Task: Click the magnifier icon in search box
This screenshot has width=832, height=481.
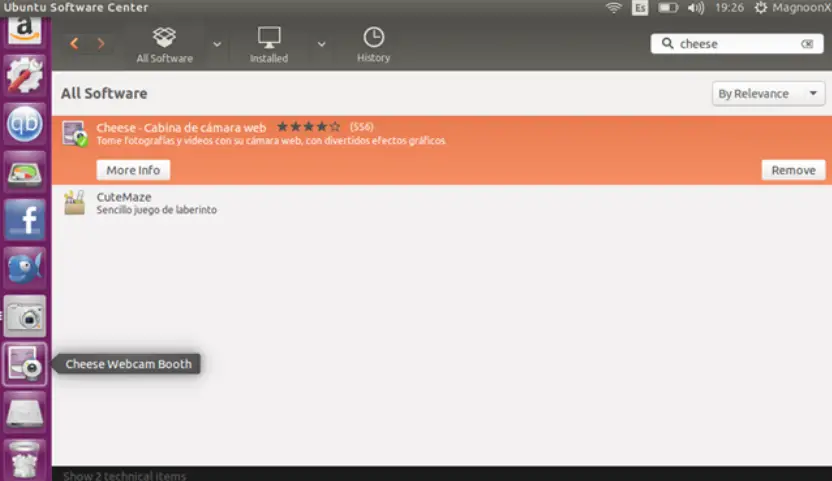Action: (x=668, y=44)
